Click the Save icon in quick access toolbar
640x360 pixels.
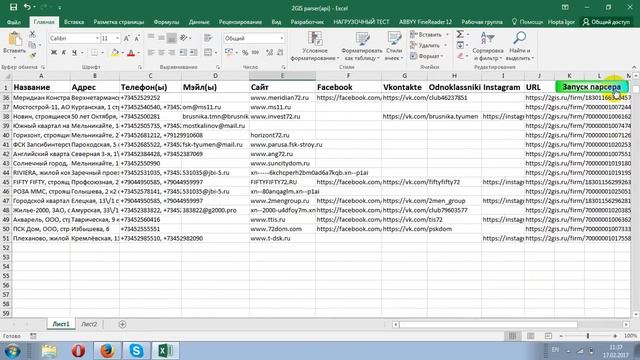click(x=13, y=7)
